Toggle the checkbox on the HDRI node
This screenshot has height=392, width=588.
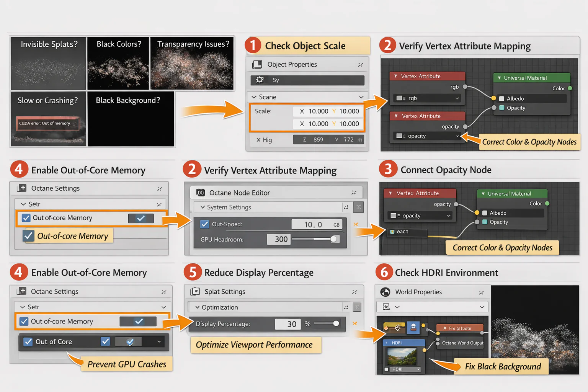tap(387, 369)
